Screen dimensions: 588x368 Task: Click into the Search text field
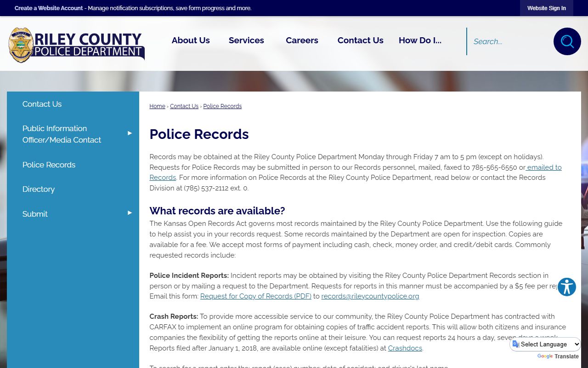[x=510, y=41]
